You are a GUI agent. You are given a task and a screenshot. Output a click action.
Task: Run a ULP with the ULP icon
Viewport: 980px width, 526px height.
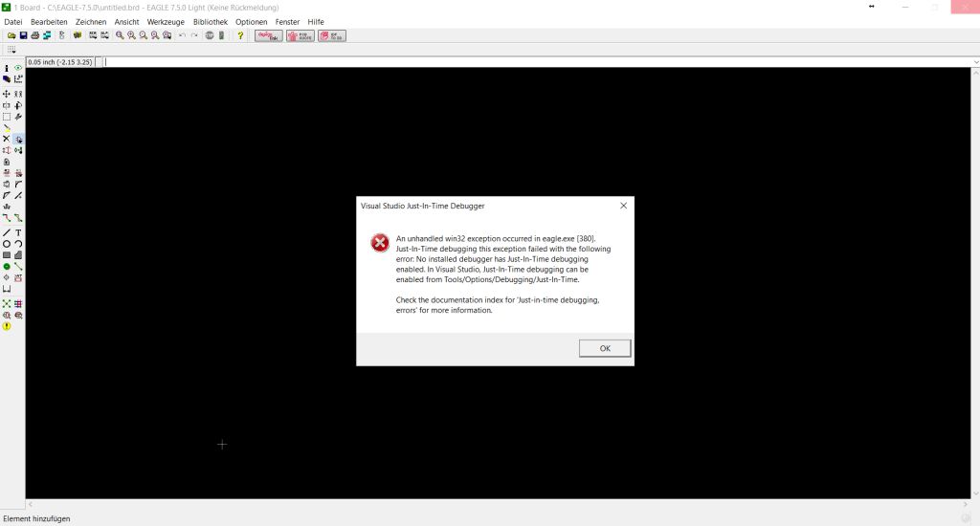point(104,35)
